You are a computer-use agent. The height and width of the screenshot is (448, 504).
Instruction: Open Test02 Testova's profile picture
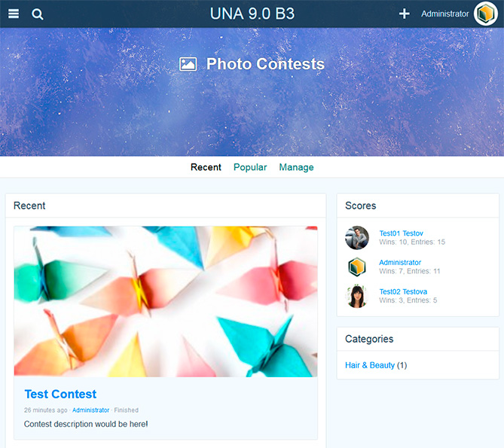357,296
